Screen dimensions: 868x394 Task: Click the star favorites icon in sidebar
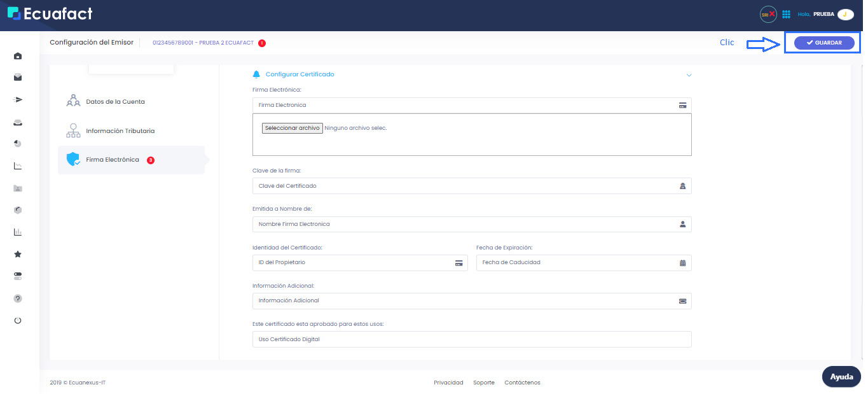pos(17,254)
